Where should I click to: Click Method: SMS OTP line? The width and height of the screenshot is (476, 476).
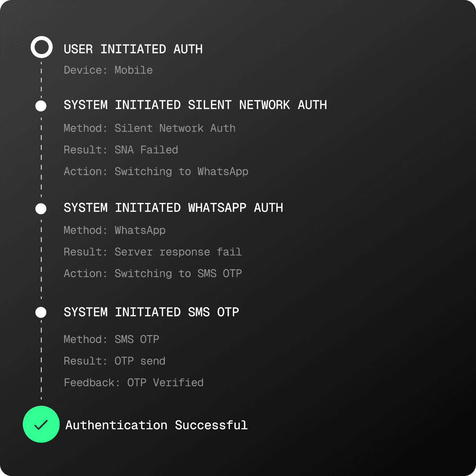point(111,339)
